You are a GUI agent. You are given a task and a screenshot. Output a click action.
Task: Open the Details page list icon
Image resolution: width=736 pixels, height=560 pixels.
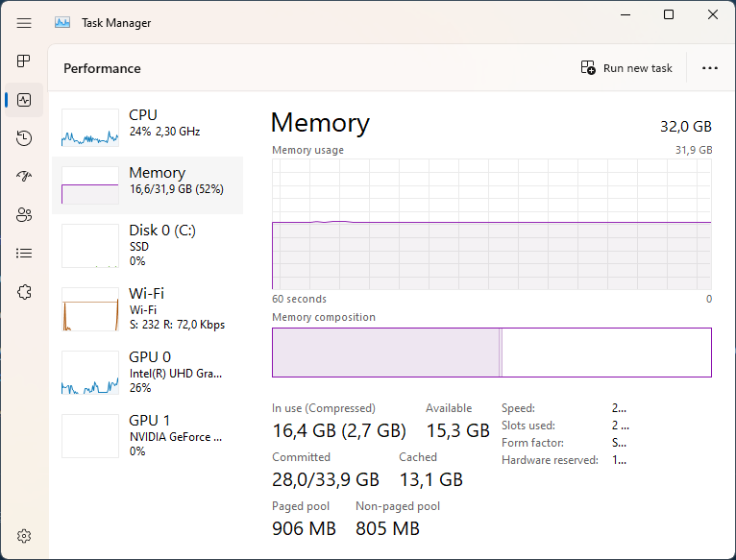24,254
